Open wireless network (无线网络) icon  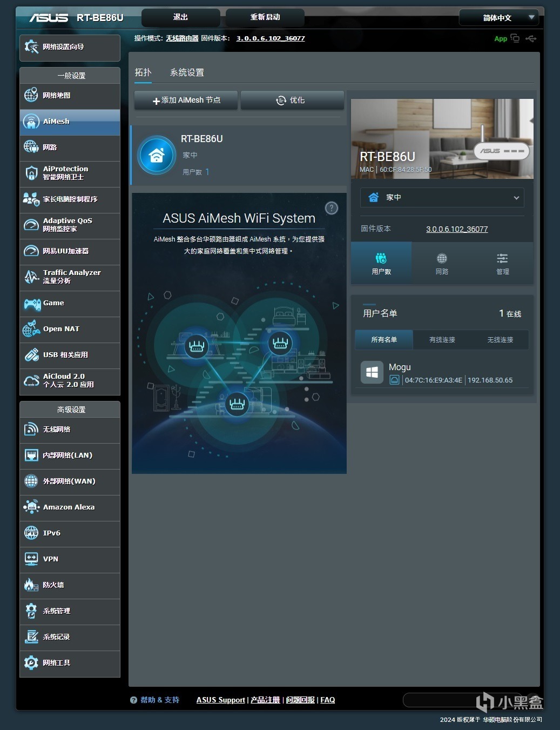point(31,429)
